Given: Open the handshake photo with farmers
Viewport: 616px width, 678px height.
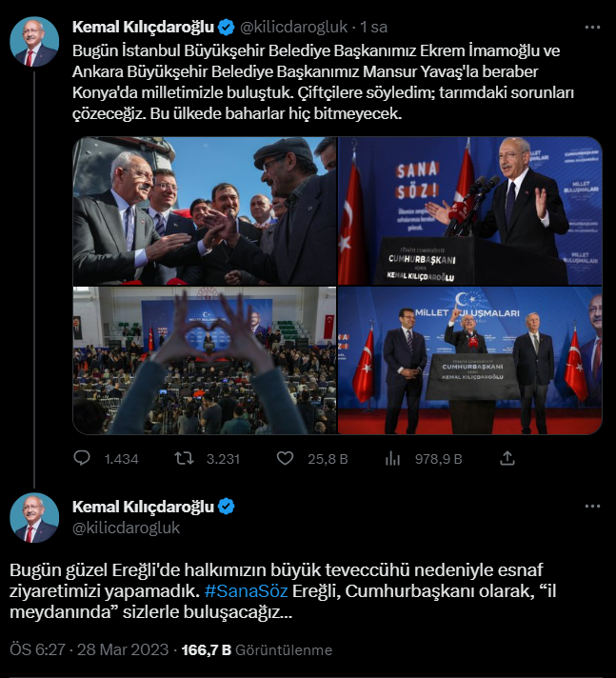Looking at the screenshot, I should point(205,211).
